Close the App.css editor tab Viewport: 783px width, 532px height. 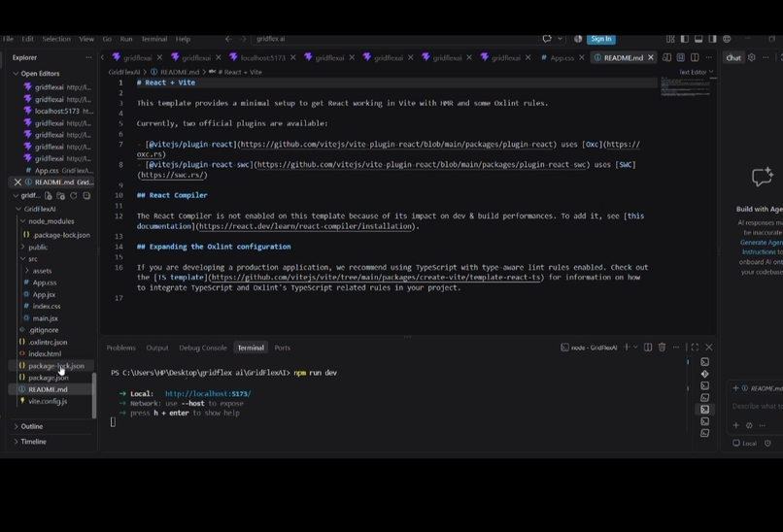(582, 57)
